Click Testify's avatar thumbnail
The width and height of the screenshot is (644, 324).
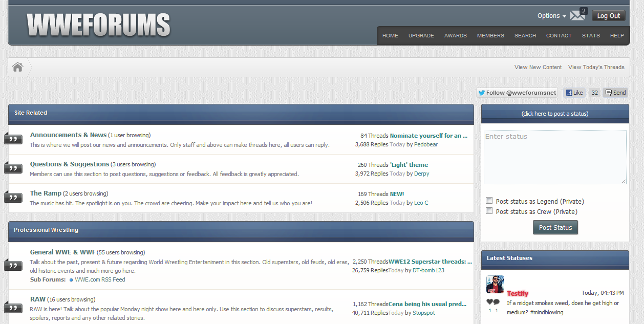click(x=495, y=285)
